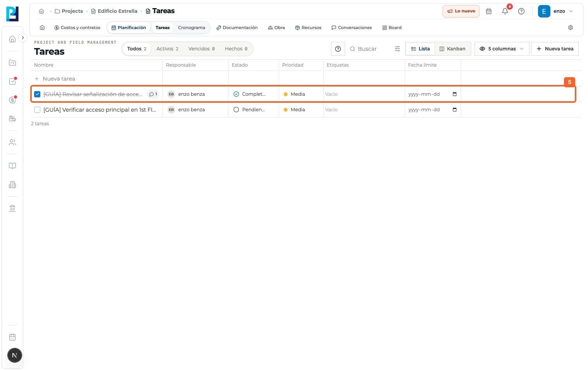This screenshot has height=370, width=588.
Task: Open date picker for Revisar señalización row
Action: pos(455,94)
